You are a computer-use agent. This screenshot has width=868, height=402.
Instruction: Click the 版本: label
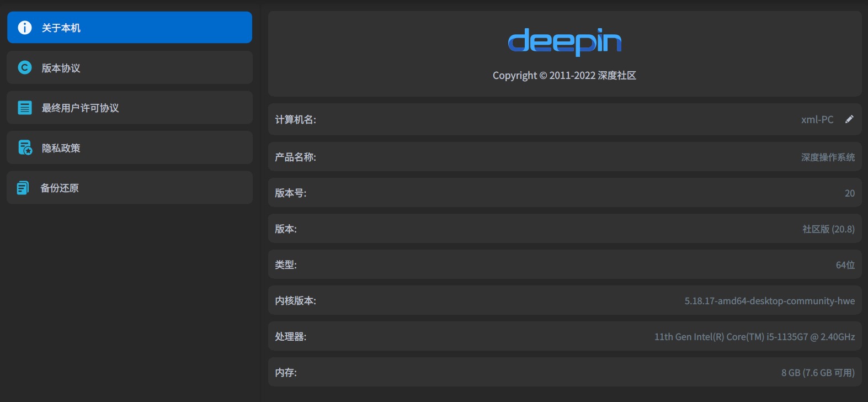pos(286,229)
